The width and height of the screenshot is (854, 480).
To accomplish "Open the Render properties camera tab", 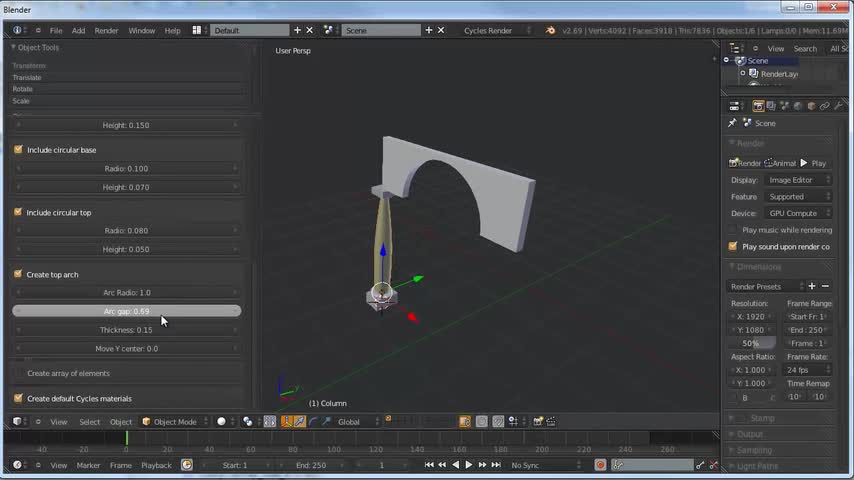I will click(758, 106).
